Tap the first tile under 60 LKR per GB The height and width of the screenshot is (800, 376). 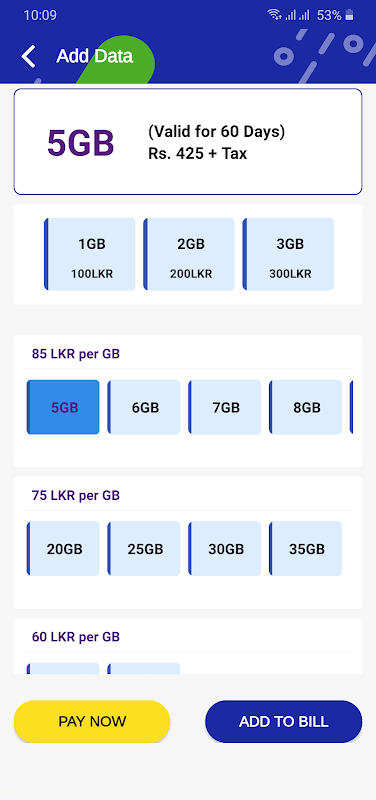tap(63, 668)
